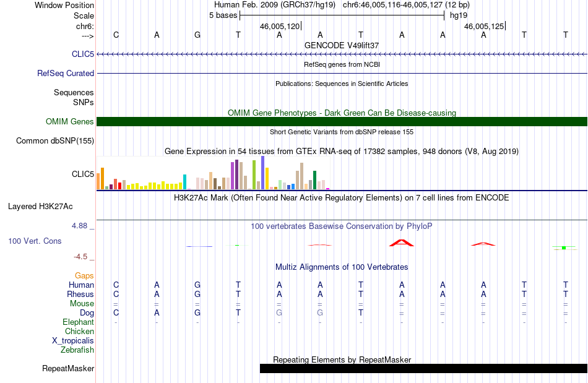Click the GTEx Gene Expression track title
The image size is (588, 383).
pos(342,152)
